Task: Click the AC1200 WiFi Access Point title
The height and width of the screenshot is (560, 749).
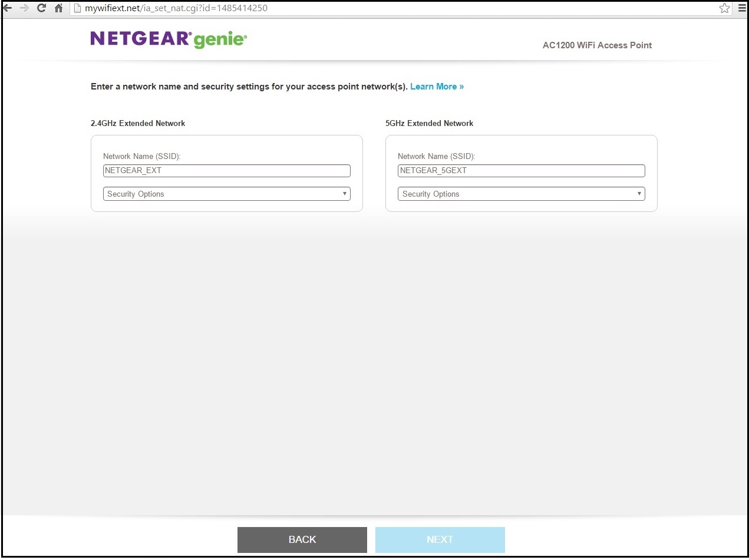Action: tap(597, 45)
